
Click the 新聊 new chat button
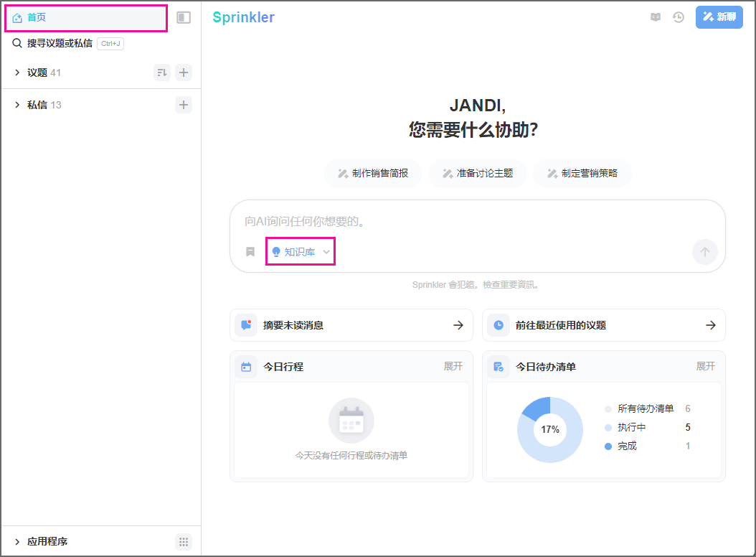pyautogui.click(x=719, y=17)
